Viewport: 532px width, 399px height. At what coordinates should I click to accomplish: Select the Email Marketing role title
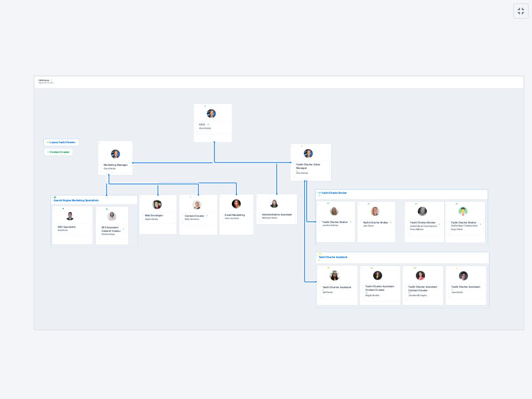point(235,215)
